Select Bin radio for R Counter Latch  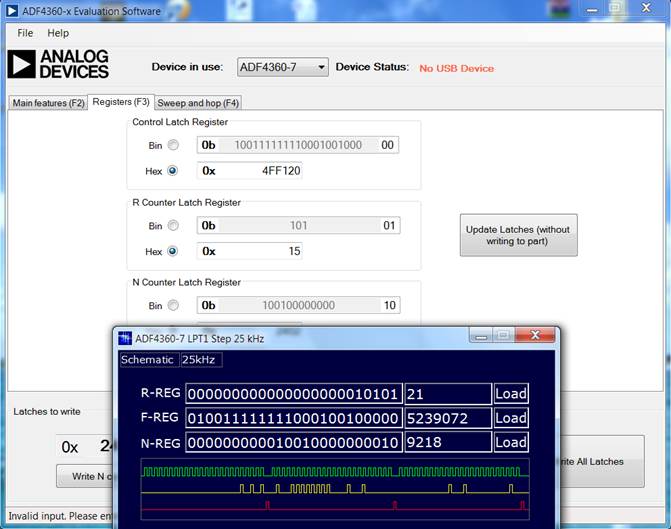tap(173, 225)
